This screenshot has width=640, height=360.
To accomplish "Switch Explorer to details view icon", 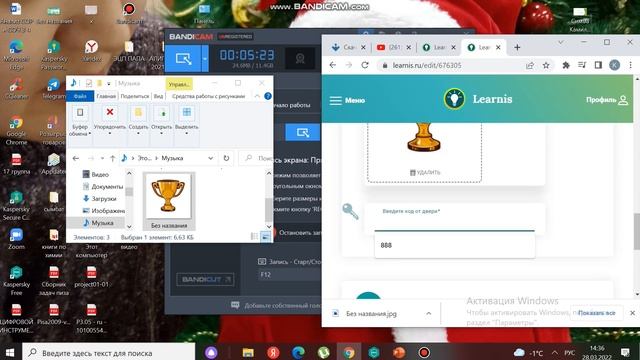I will [254, 236].
